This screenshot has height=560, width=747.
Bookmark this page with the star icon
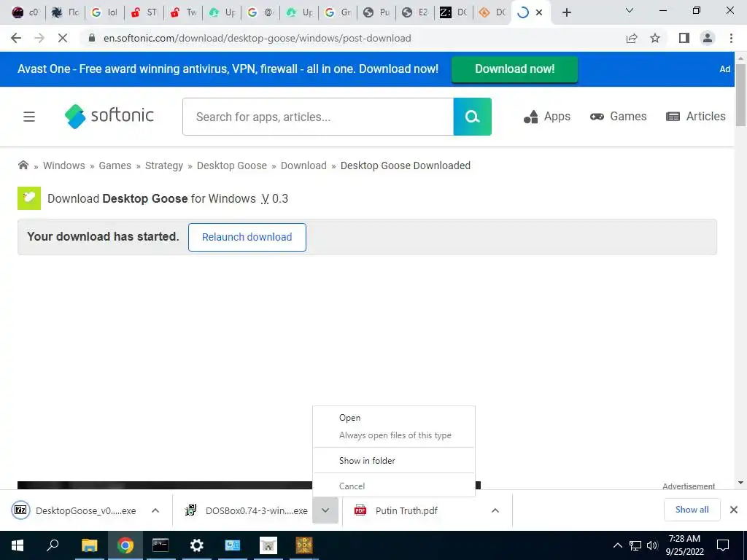click(x=655, y=38)
